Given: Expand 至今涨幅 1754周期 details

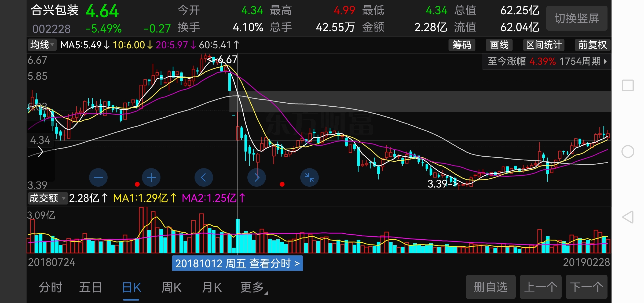Looking at the screenshot, I should (547, 62).
